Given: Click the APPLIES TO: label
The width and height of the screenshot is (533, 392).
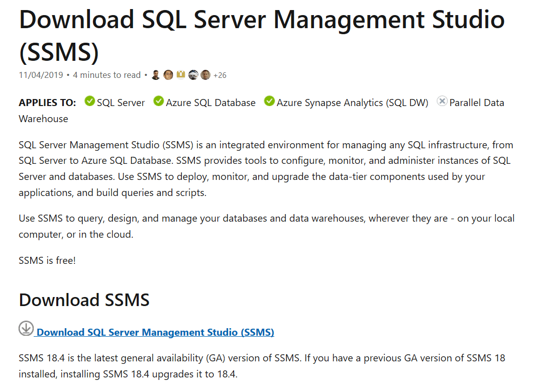Looking at the screenshot, I should tap(47, 103).
